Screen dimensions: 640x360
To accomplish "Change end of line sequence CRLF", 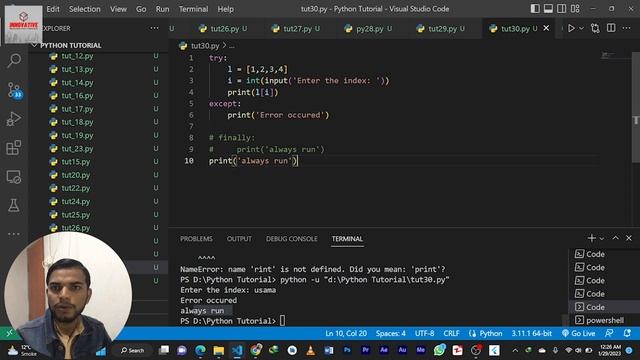I will point(451,333).
